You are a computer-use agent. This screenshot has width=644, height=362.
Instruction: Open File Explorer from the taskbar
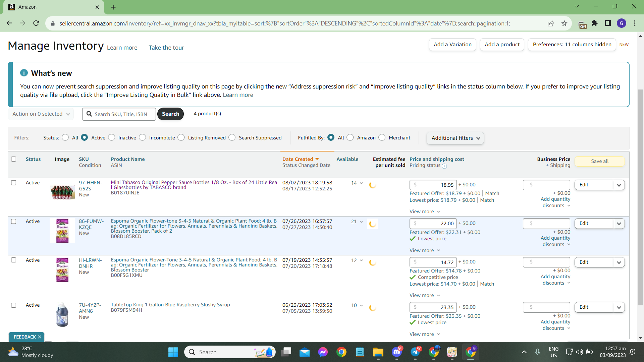coord(378,352)
